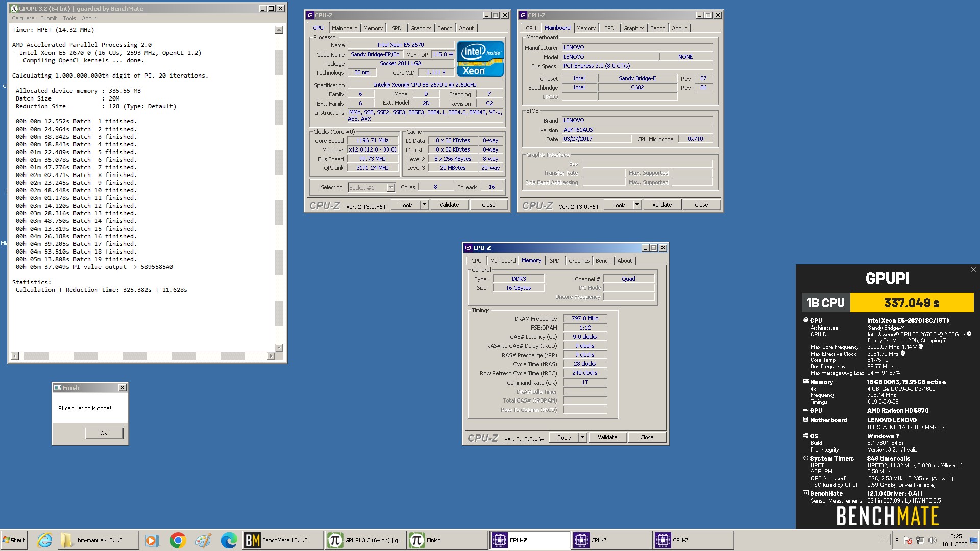This screenshot has width=980, height=551.
Task: Open Memory tab in CPU-Z CPU window
Action: (373, 28)
